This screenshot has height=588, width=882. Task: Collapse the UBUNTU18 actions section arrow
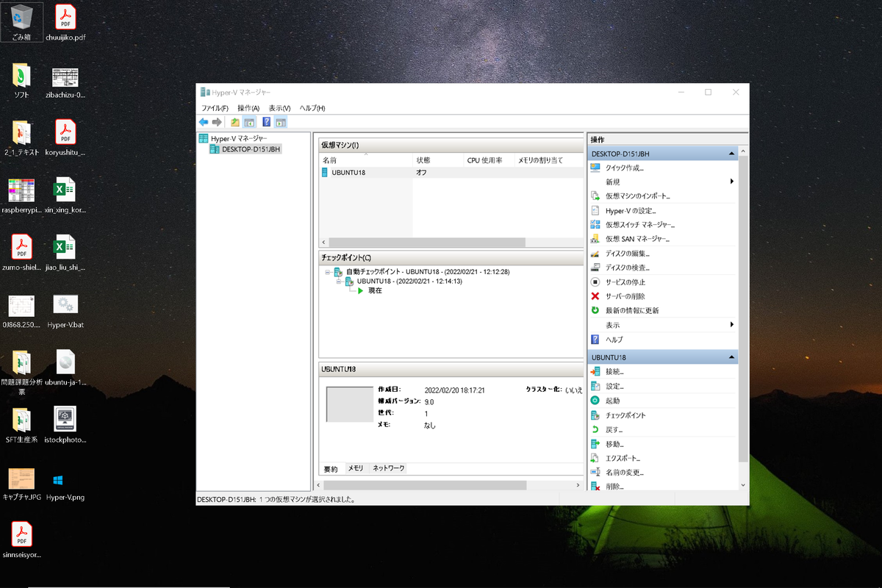[731, 357]
